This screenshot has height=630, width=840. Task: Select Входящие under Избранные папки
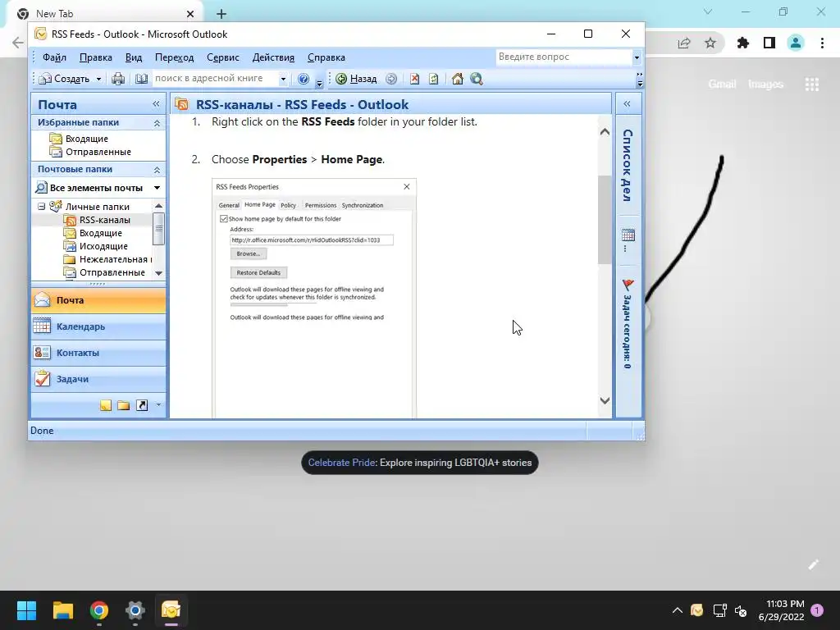[x=86, y=139]
